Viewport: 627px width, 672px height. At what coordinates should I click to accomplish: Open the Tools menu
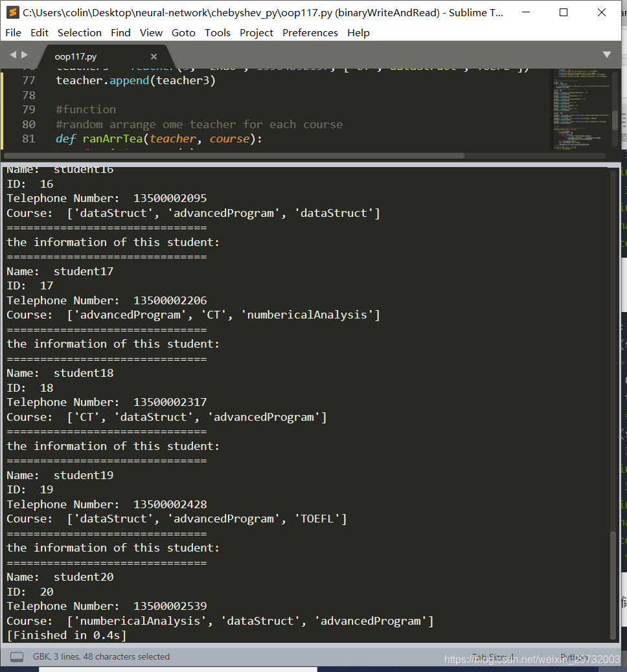218,32
